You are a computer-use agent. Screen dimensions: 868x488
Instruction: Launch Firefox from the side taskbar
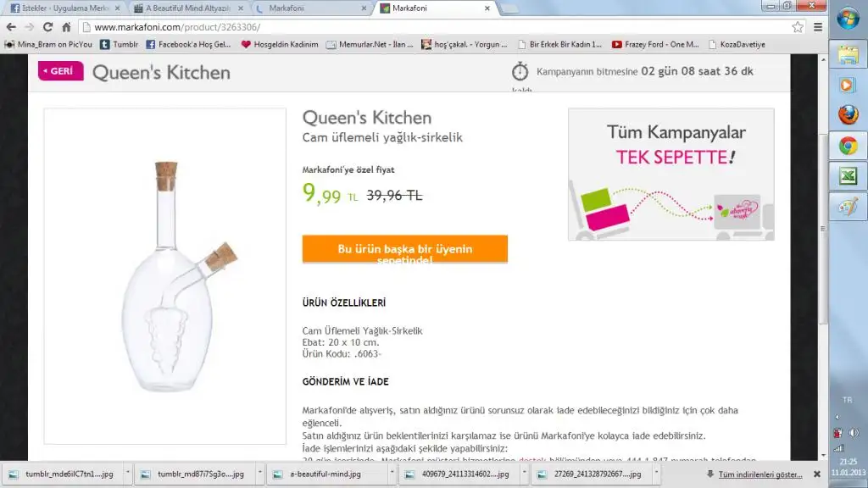click(x=848, y=115)
